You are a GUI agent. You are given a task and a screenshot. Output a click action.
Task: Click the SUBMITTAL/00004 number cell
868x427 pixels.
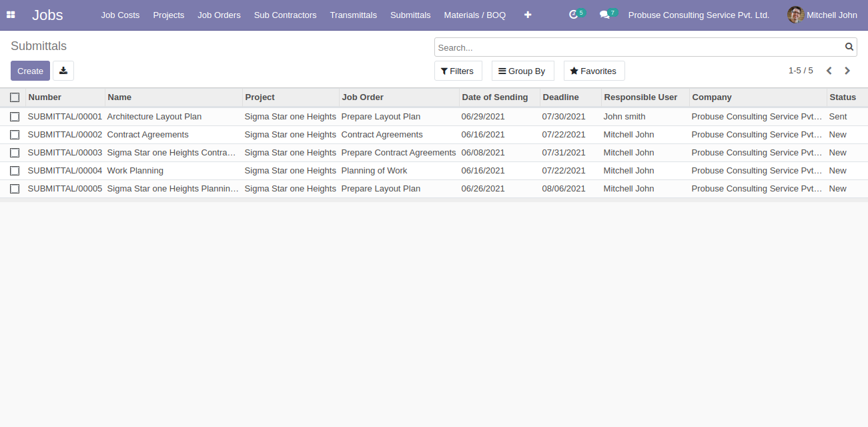(65, 171)
